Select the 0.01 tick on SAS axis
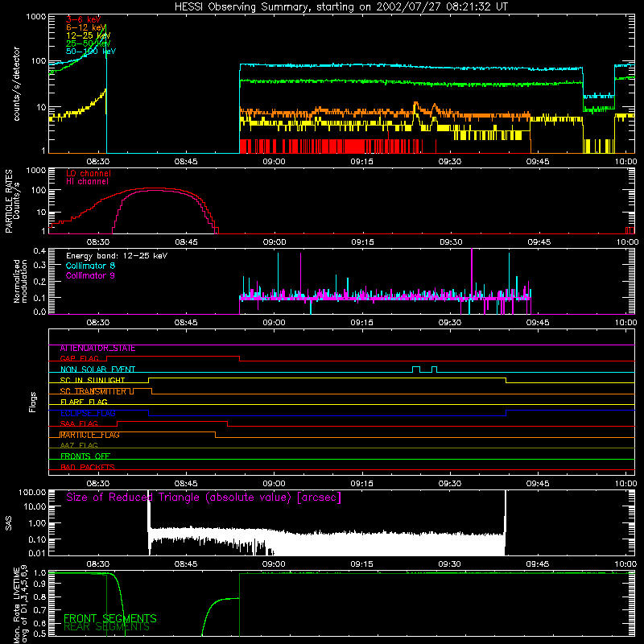The width and height of the screenshot is (644, 644). 36,553
